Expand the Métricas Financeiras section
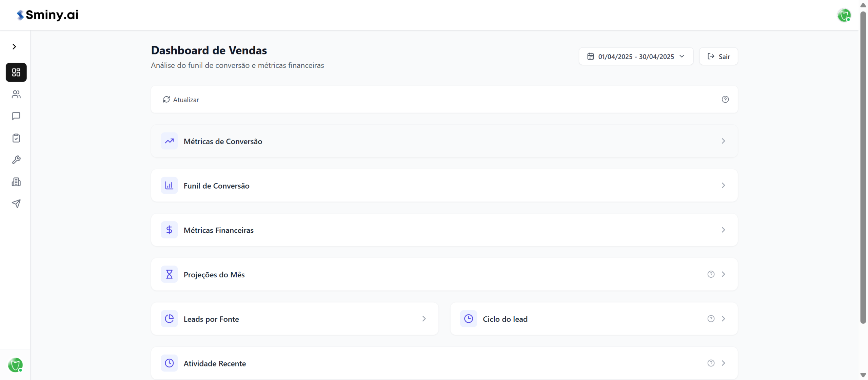The height and width of the screenshot is (380, 868). tap(723, 230)
